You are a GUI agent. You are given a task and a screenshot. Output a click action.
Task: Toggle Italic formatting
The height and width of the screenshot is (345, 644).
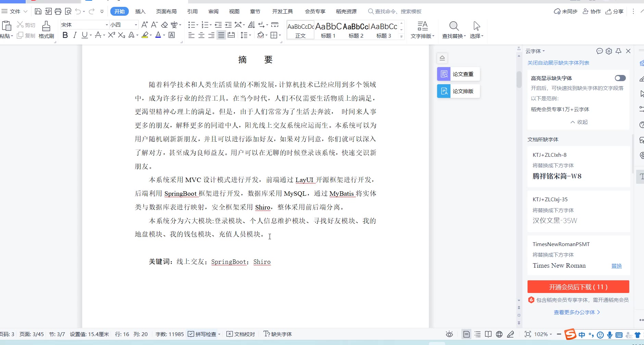pyautogui.click(x=75, y=35)
